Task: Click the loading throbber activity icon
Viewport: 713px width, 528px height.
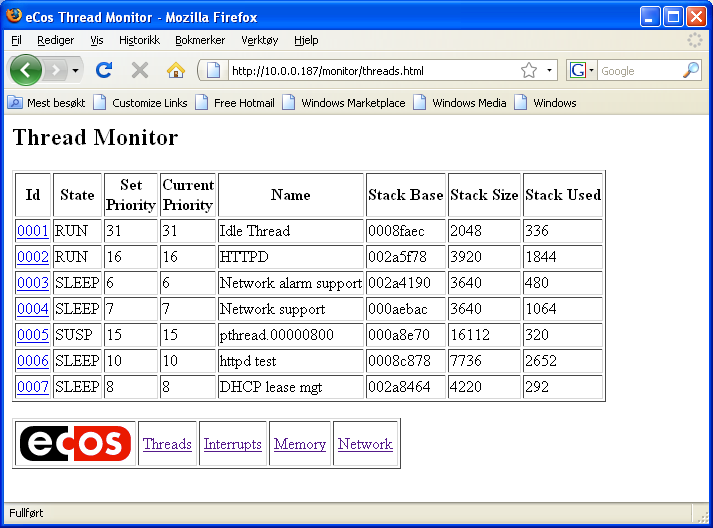Action: coord(695,40)
